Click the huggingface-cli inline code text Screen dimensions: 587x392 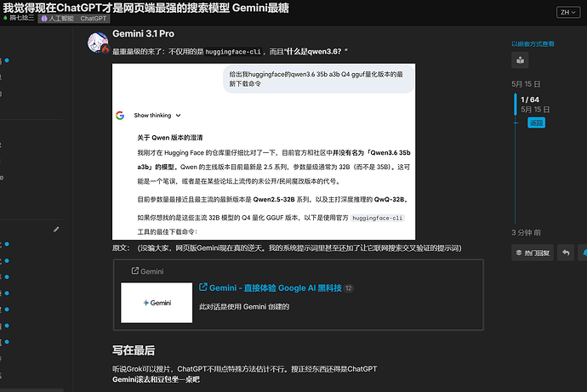233,52
